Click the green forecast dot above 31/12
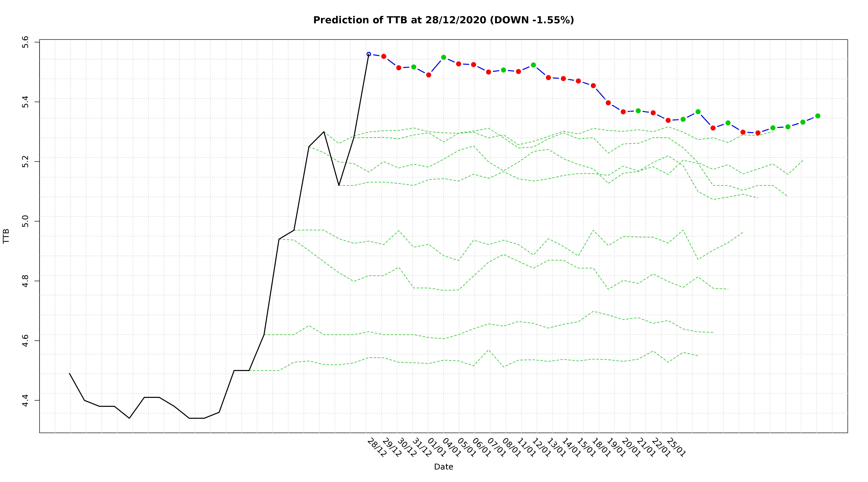Screen dimensions: 868x482 point(413,67)
